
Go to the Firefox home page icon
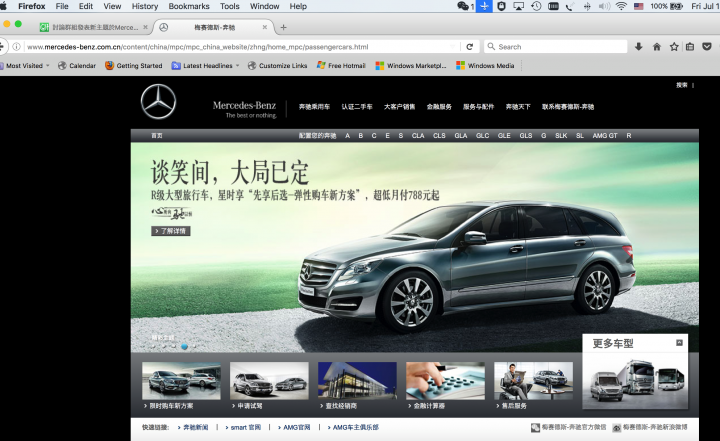657,47
